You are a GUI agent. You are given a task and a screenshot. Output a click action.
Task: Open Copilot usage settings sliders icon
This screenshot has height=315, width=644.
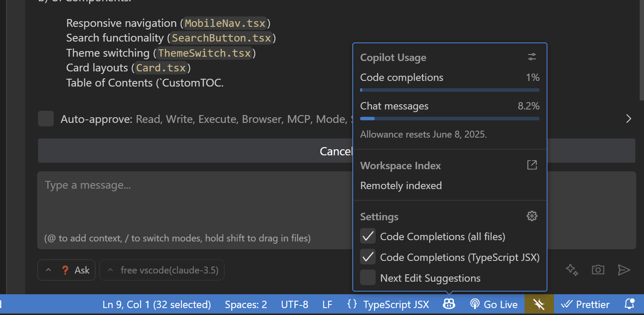[532, 57]
